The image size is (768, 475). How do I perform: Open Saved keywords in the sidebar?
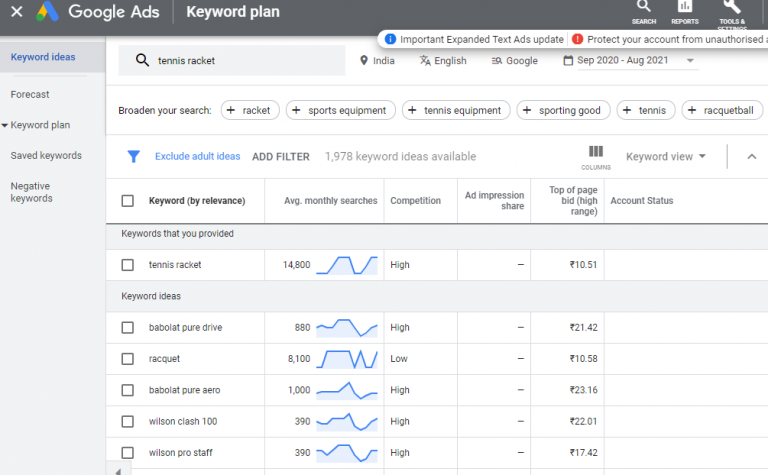[46, 156]
